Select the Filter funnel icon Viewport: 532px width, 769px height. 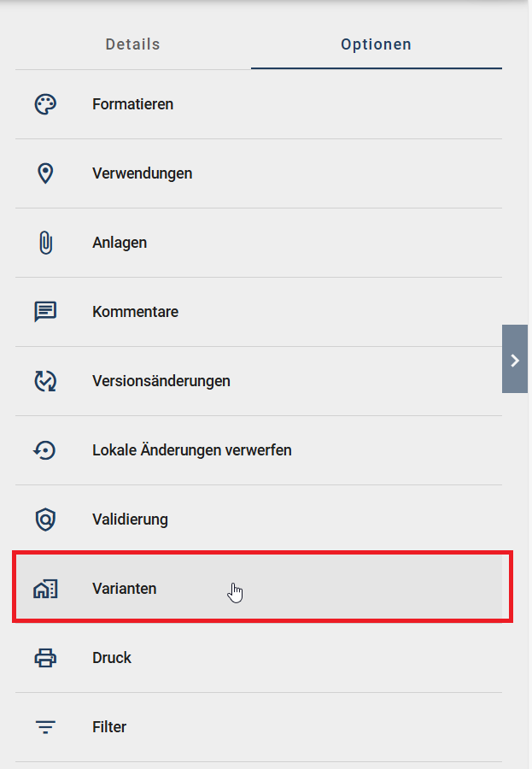45,726
